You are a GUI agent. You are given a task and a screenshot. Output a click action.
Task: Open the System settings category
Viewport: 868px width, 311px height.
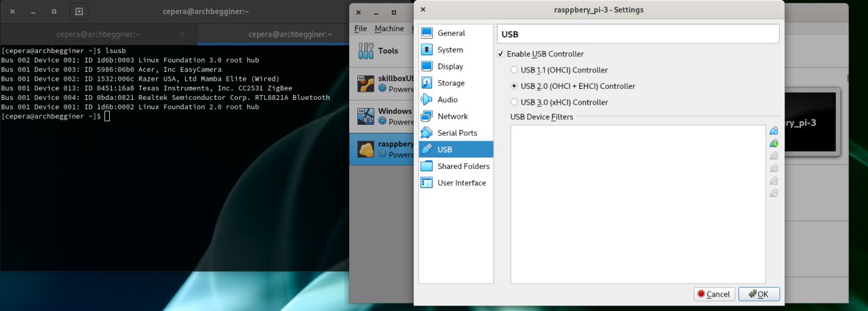tap(456, 50)
